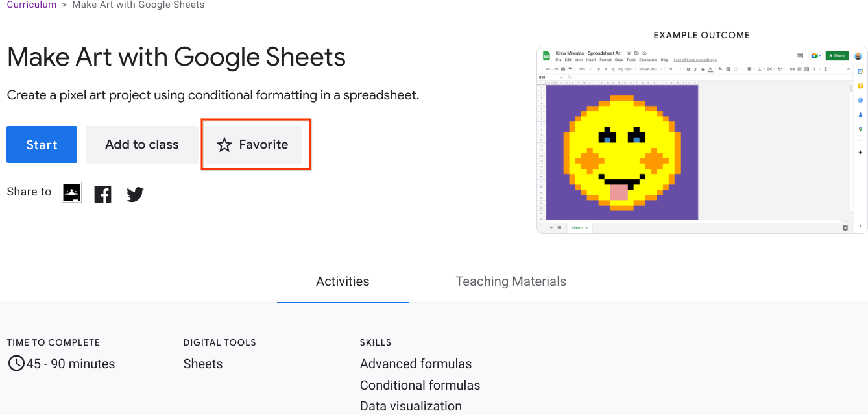Share the lesson on Twitter
868x415 pixels.
point(134,193)
